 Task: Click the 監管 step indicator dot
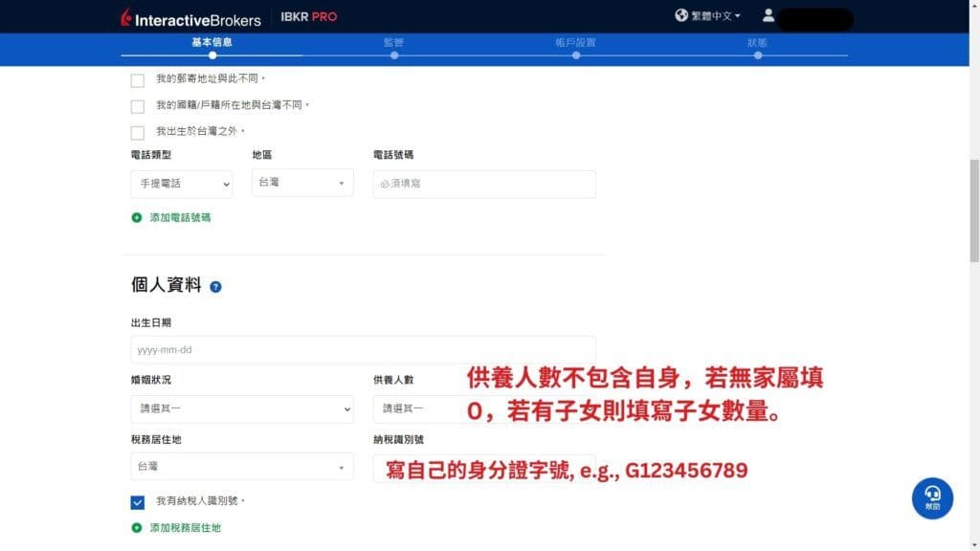click(394, 55)
